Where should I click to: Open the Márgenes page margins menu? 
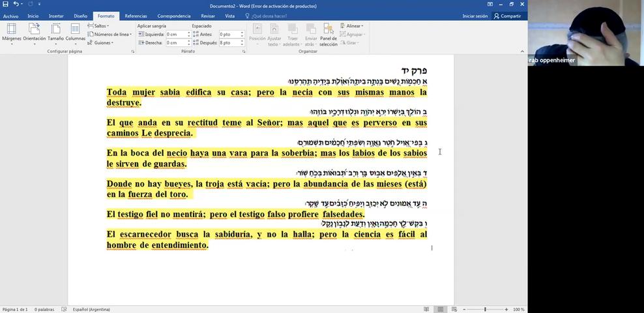coord(12,34)
